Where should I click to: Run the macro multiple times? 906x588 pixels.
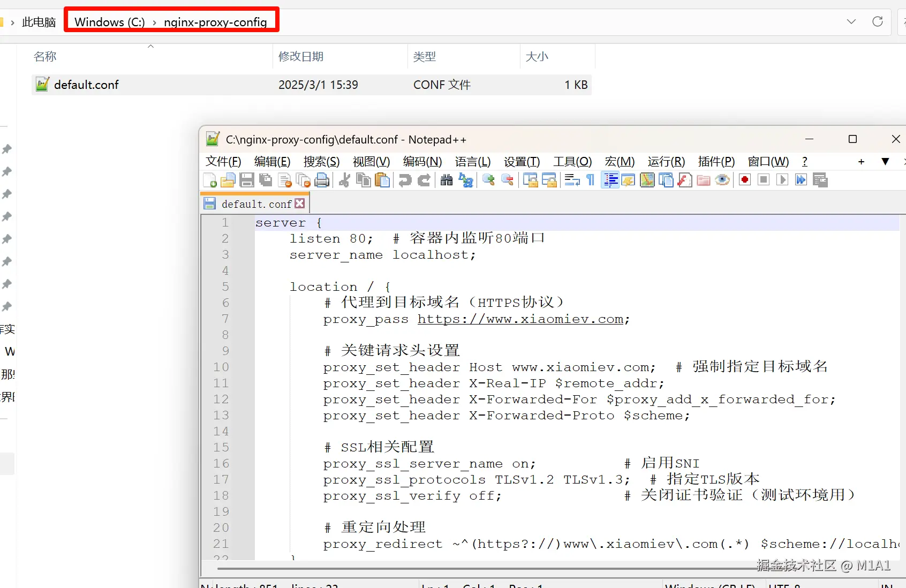click(x=801, y=180)
